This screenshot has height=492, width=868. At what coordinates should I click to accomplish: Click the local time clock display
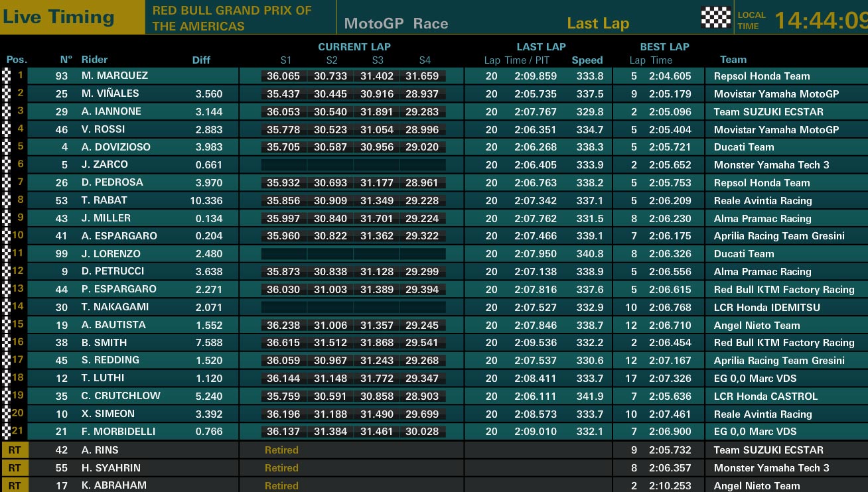822,20
